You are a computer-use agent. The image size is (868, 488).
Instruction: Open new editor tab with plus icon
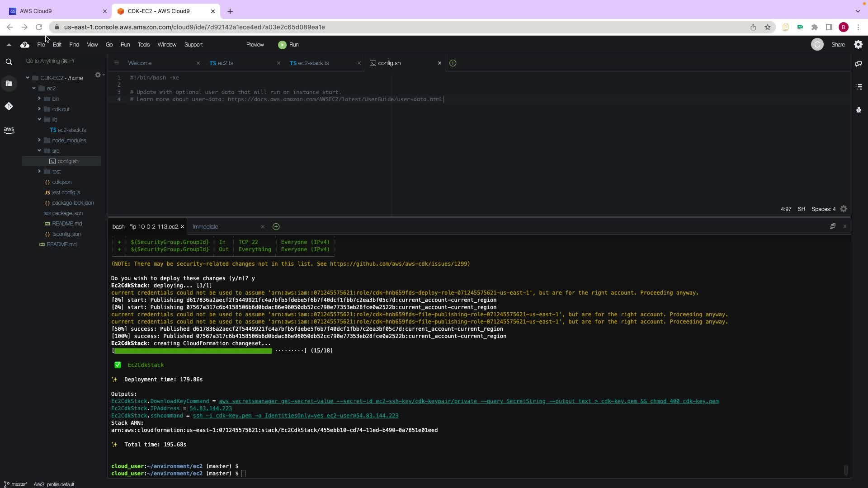453,63
